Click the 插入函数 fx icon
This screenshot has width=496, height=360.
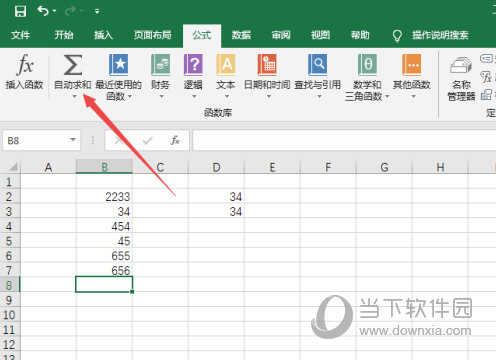[x=25, y=64]
